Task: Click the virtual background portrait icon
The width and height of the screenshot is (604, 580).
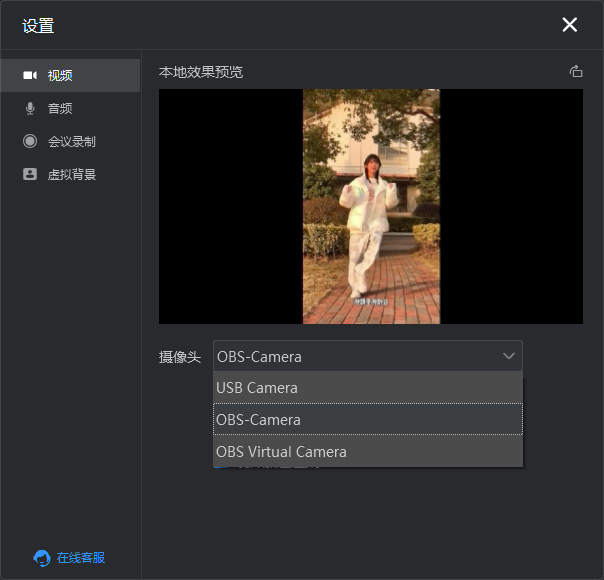Action: (x=30, y=175)
